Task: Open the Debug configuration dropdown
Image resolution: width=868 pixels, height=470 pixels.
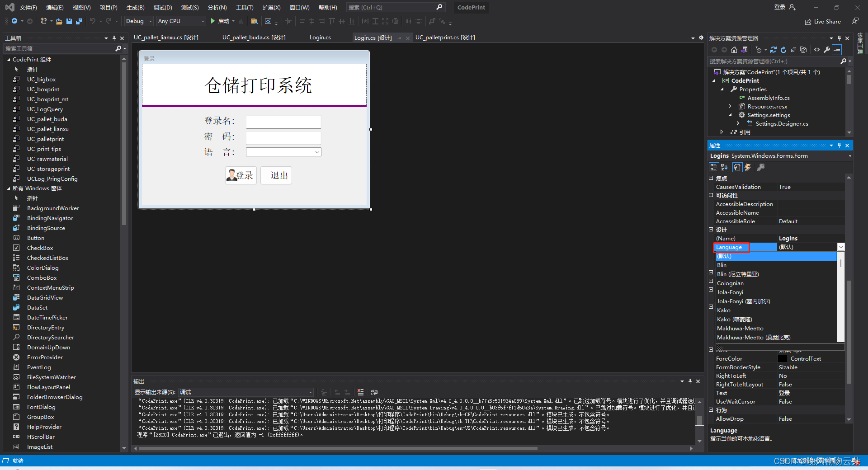Action: point(139,21)
